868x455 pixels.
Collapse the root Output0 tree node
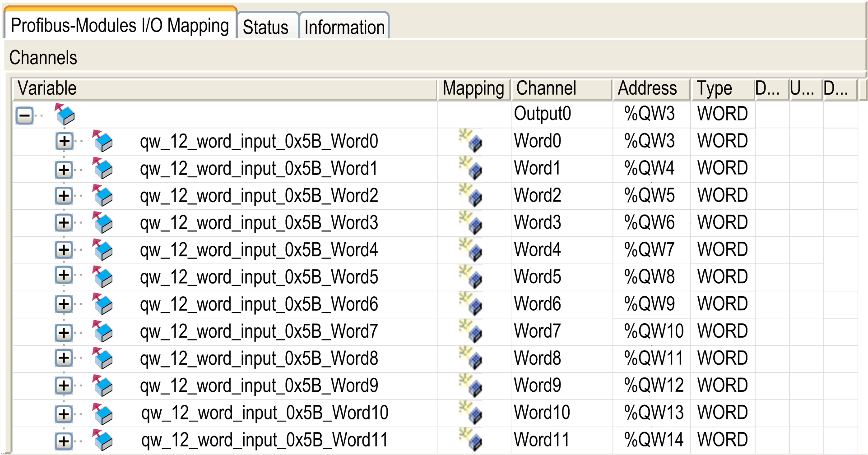click(x=25, y=115)
